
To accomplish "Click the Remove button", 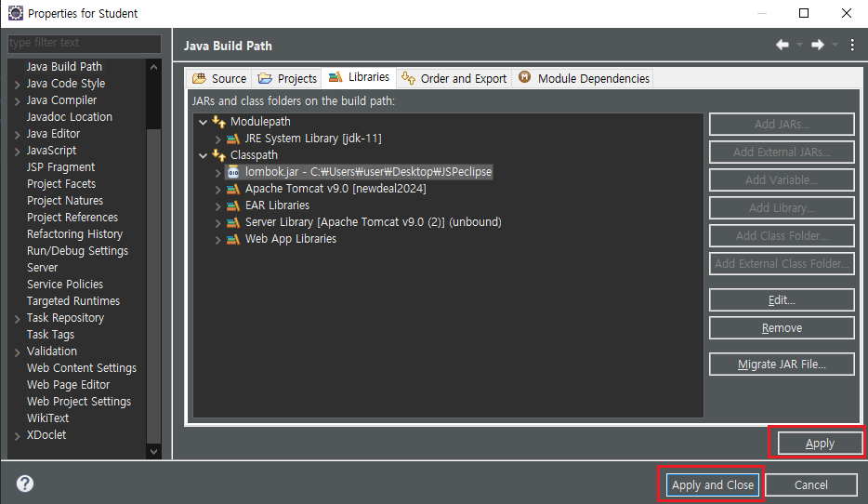I will (782, 328).
